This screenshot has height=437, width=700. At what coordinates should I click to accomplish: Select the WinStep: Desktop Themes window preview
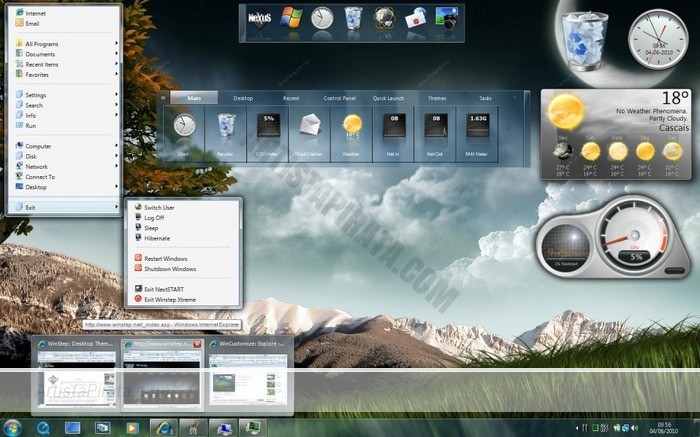point(76,374)
